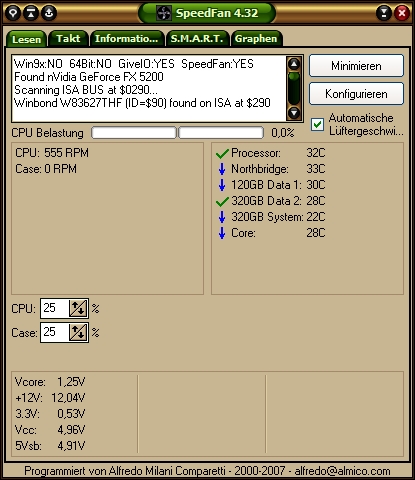The image size is (415, 480).
Task: Click 'Scanning ISA BUS at $0290...' log line
Action: 86,90
